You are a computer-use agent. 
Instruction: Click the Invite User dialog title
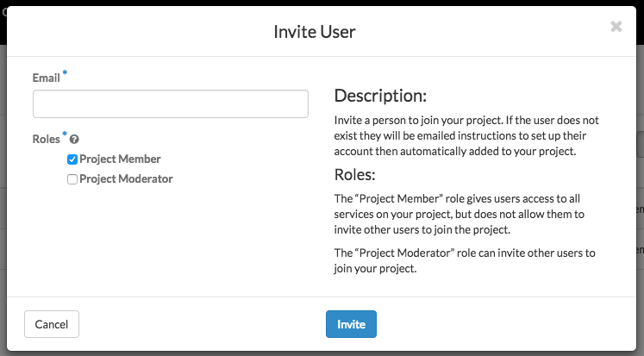coord(315,32)
